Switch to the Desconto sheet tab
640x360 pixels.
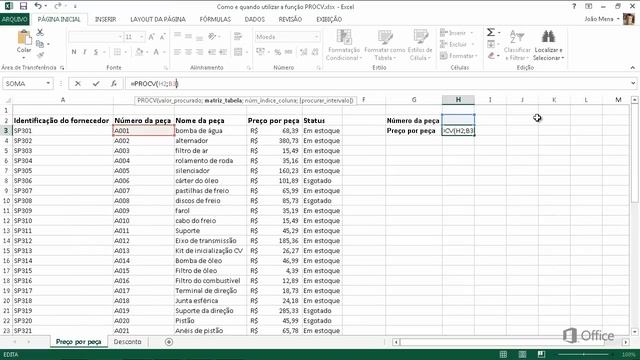(x=127, y=342)
